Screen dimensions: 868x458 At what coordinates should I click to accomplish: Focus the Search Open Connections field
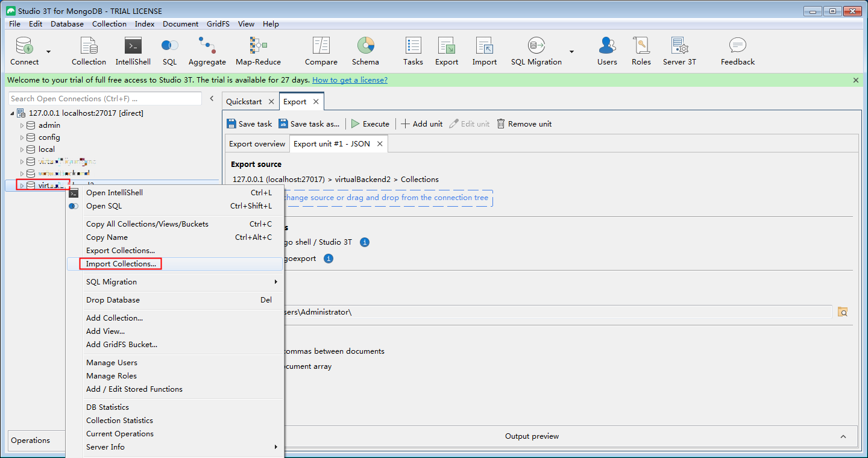pos(105,98)
